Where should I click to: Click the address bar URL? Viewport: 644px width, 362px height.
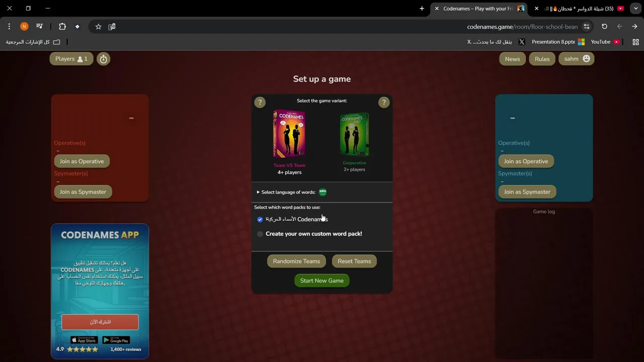(x=522, y=27)
